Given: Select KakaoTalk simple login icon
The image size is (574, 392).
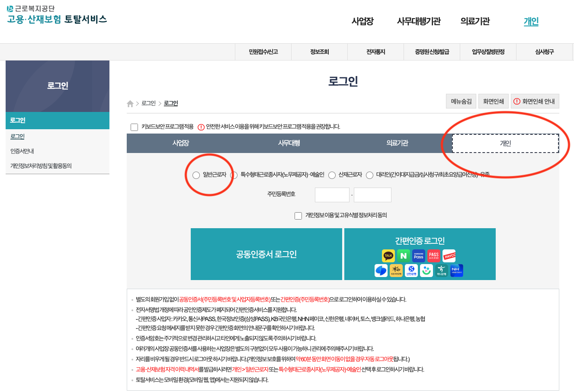Looking at the screenshot, I should [x=388, y=255].
